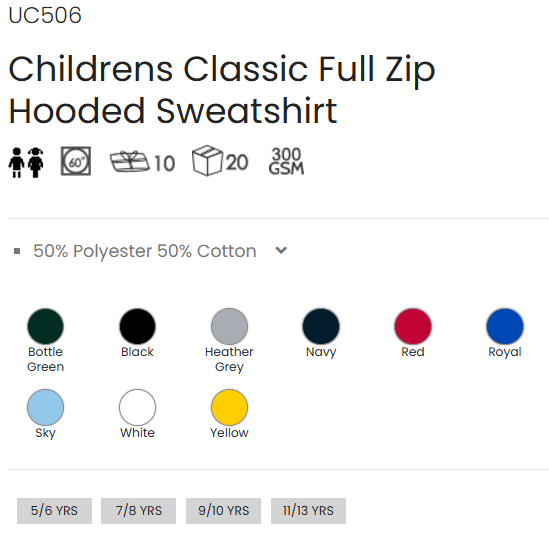
Task: Pick the Heather Grey swatch
Action: point(229,326)
